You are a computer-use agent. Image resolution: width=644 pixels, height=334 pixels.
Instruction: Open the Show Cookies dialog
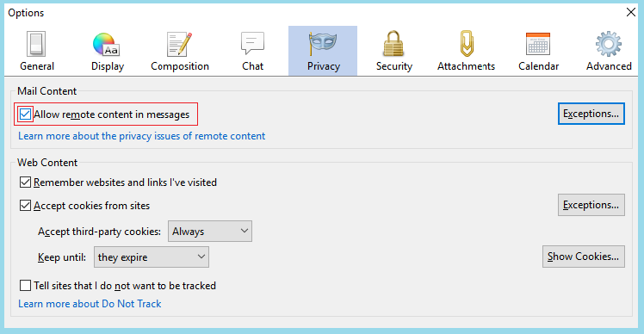coord(583,257)
